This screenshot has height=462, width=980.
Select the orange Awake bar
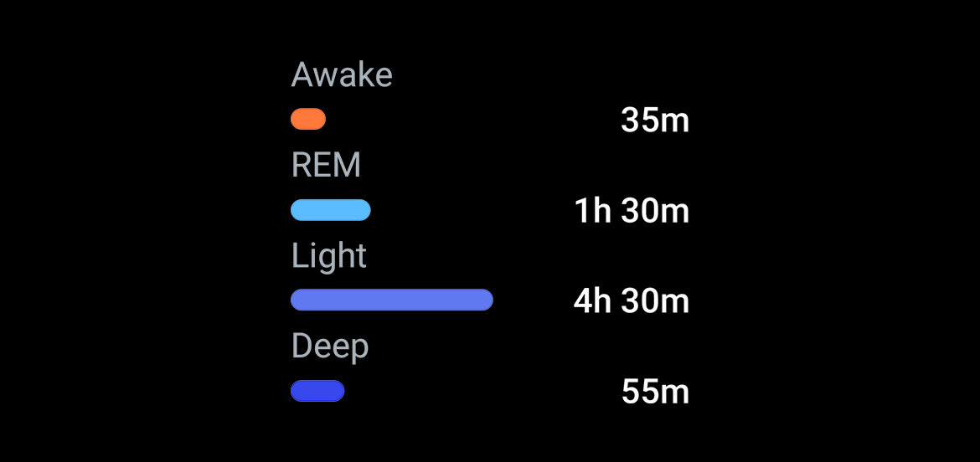coord(308,119)
